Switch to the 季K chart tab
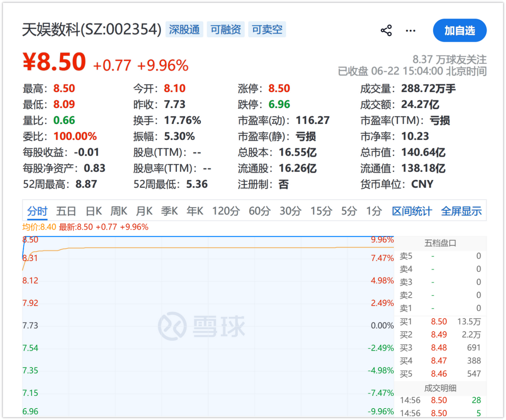This screenshot has height=420, width=506. 170,211
